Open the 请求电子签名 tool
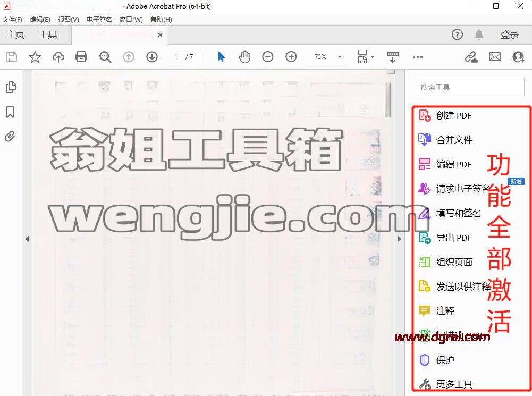The height and width of the screenshot is (396, 532). 454,189
